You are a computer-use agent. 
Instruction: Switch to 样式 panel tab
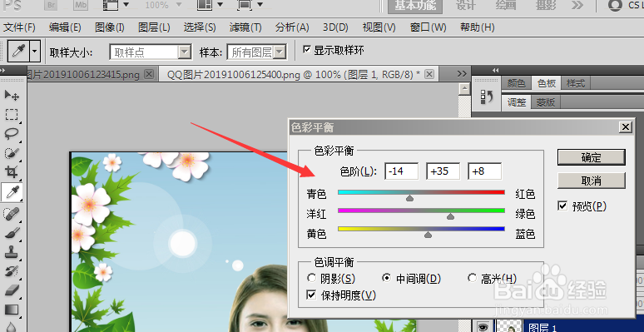pos(576,83)
